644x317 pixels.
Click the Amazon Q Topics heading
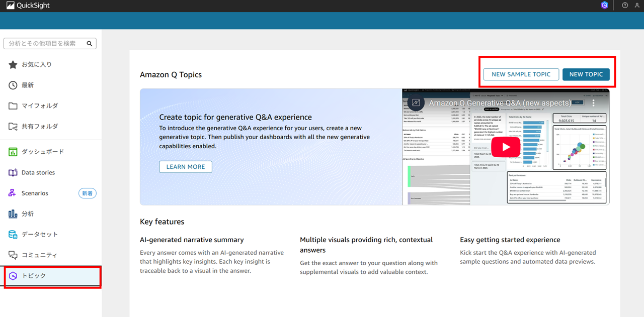click(x=171, y=74)
